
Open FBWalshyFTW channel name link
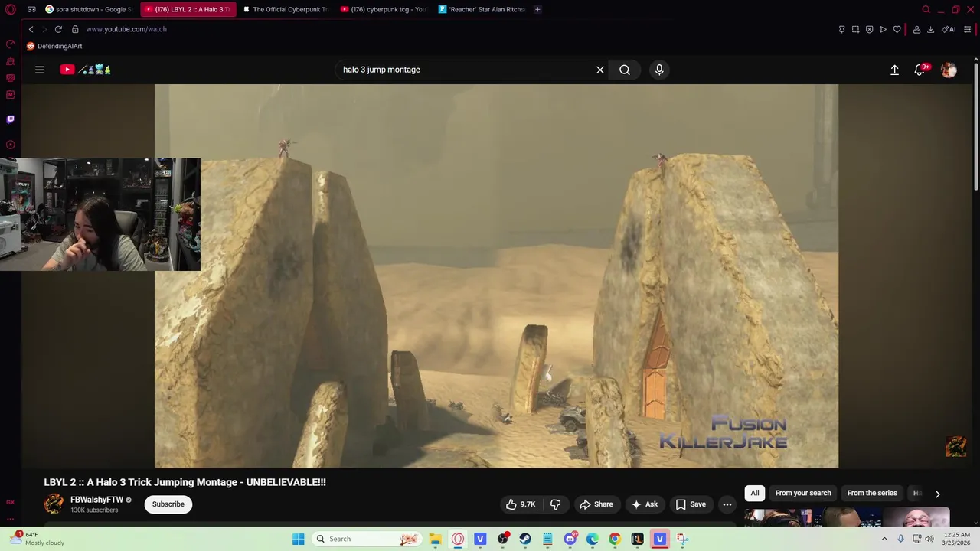pyautogui.click(x=96, y=500)
